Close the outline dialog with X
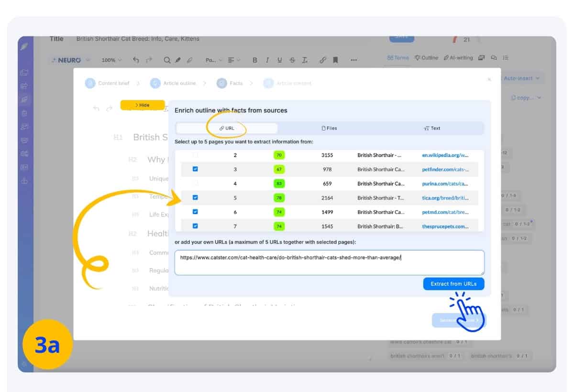The height and width of the screenshot is (392, 574). 489,79
